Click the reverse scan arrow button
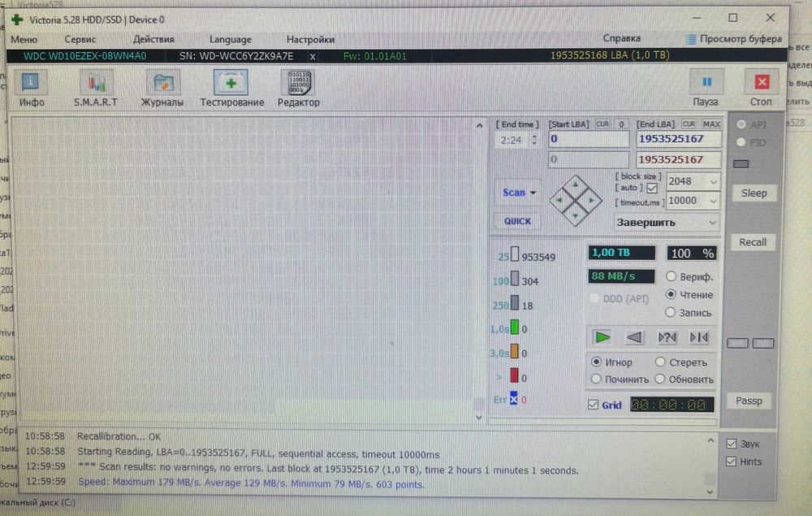This screenshot has height=516, width=812. pos(634,337)
